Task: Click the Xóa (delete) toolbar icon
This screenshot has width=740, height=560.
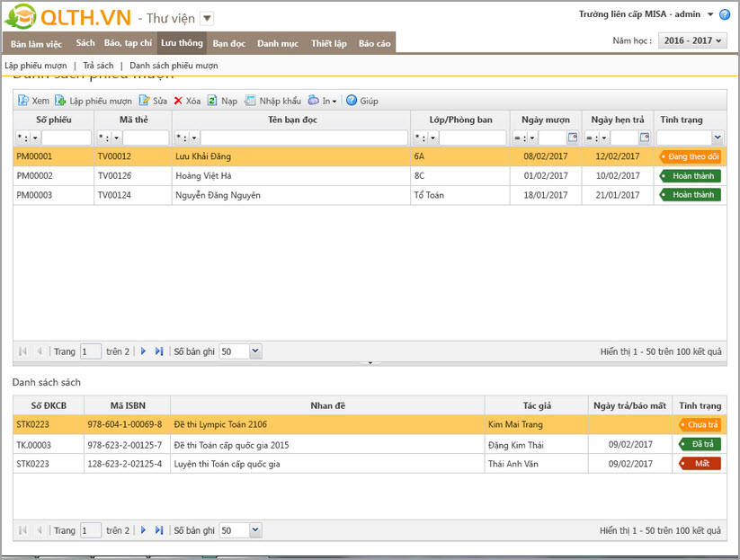Action: tap(178, 101)
